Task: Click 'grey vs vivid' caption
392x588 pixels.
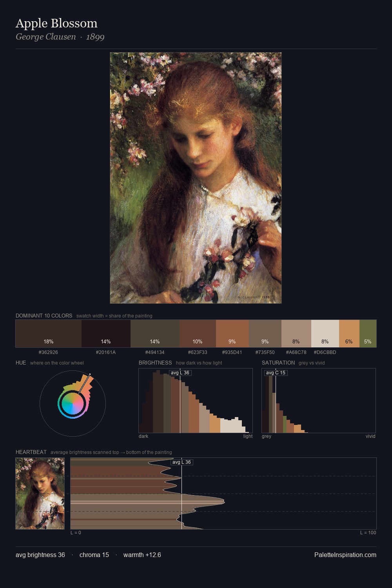Action: click(x=312, y=363)
